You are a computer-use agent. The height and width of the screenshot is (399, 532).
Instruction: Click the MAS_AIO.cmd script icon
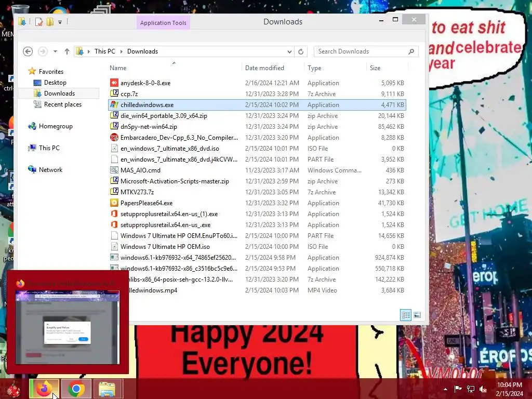[x=114, y=170]
